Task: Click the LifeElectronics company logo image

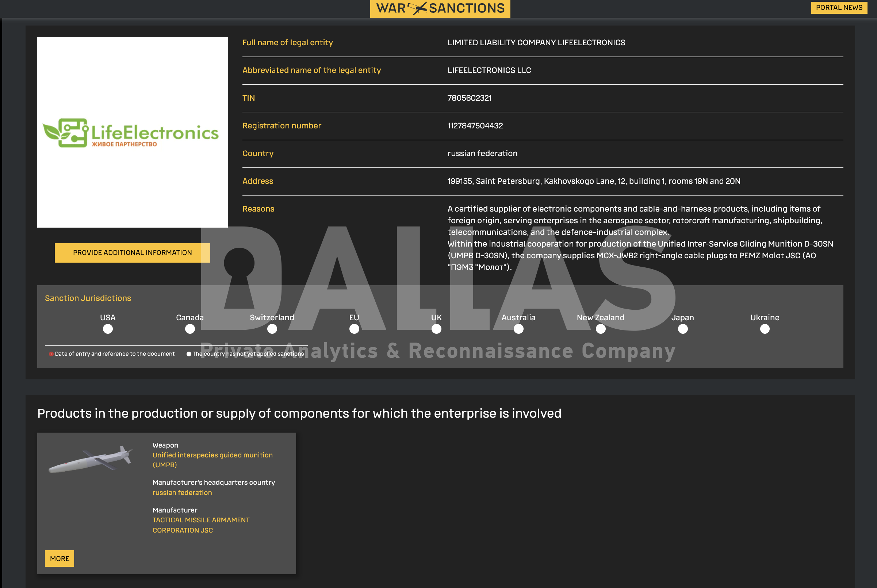Action: click(x=132, y=132)
